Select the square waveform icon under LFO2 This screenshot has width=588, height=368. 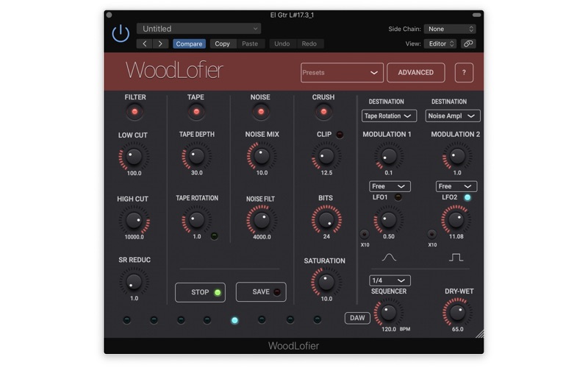tap(456, 257)
